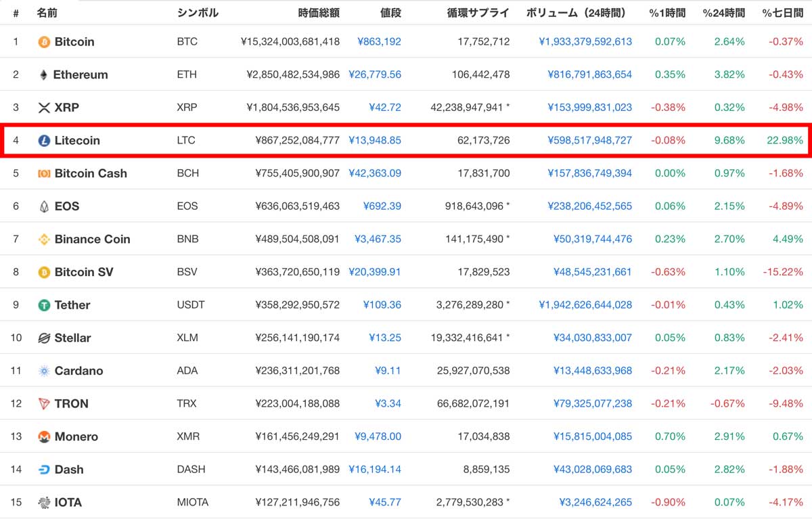812x519 pixels.
Task: Click the MIOTA symbol cell
Action: (193, 503)
